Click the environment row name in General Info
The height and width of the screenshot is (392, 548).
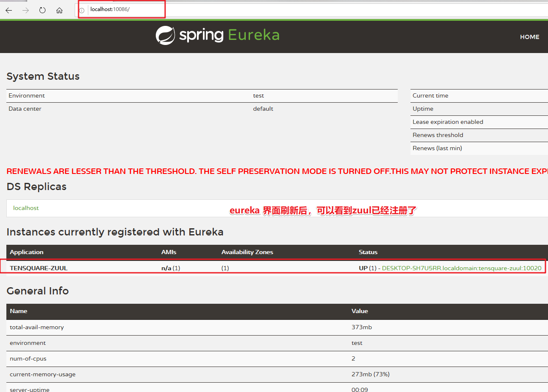pyautogui.click(x=28, y=343)
